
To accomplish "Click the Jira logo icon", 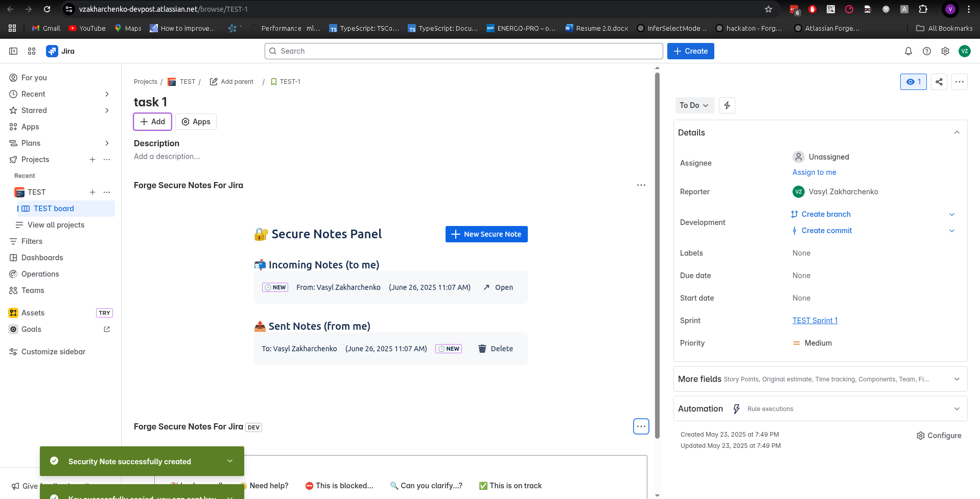I will [x=52, y=51].
